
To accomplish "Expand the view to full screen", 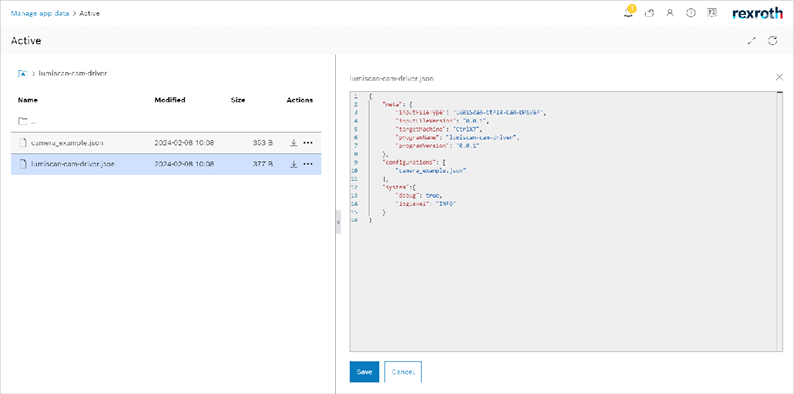I will click(752, 41).
